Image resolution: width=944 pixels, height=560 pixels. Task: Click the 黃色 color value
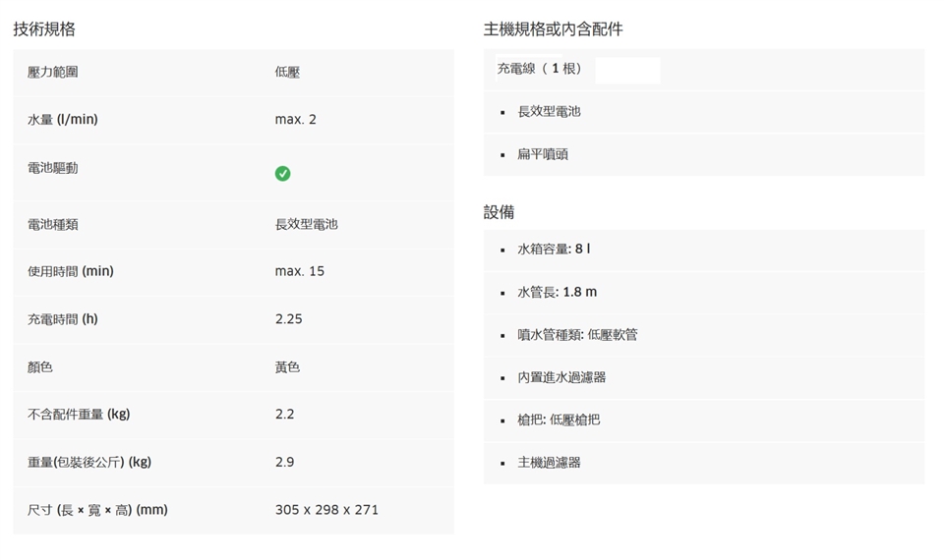pos(288,366)
